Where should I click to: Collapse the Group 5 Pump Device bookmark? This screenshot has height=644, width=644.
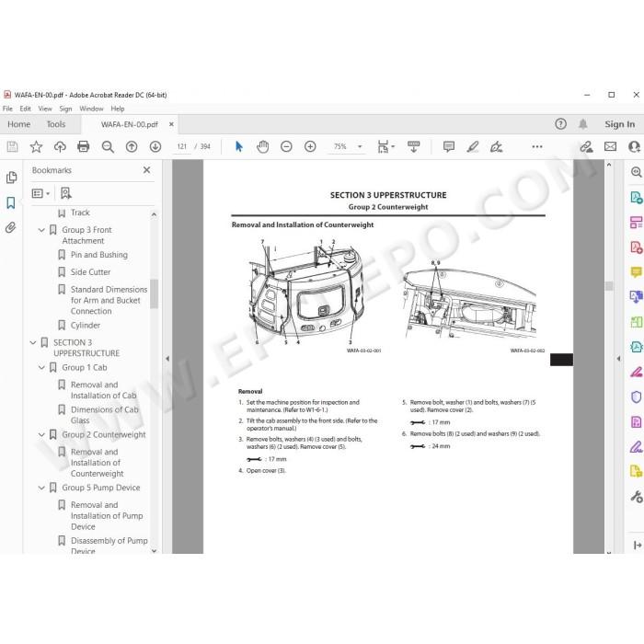pyautogui.click(x=41, y=488)
